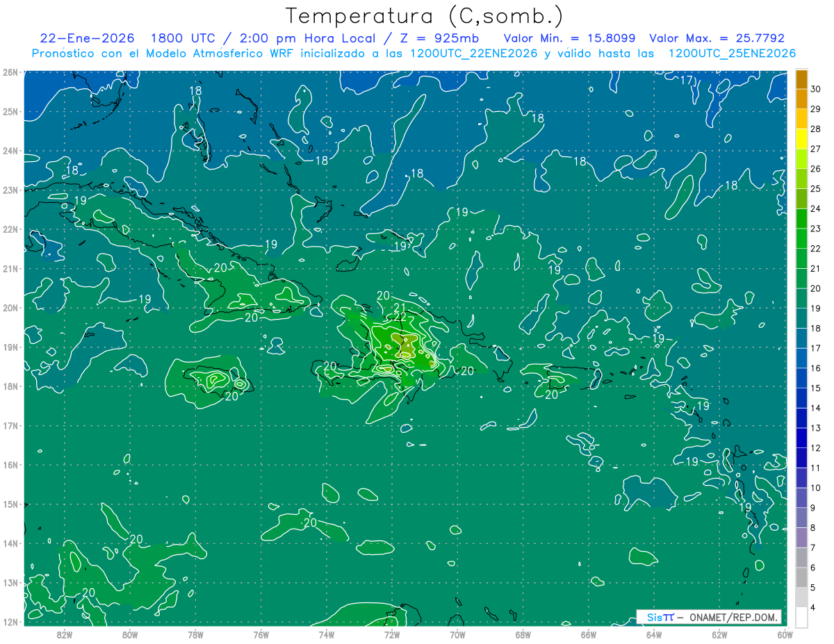Image resolution: width=834 pixels, height=644 pixels.
Task: Click the "82W" longitude axis label
Action: tap(65, 634)
